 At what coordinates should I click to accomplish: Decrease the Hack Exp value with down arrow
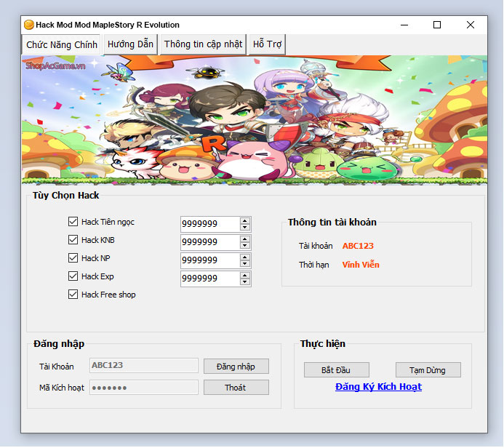click(x=245, y=282)
